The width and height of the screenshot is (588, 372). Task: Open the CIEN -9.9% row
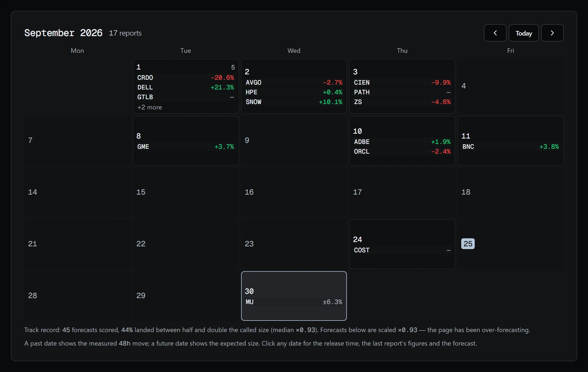point(402,82)
